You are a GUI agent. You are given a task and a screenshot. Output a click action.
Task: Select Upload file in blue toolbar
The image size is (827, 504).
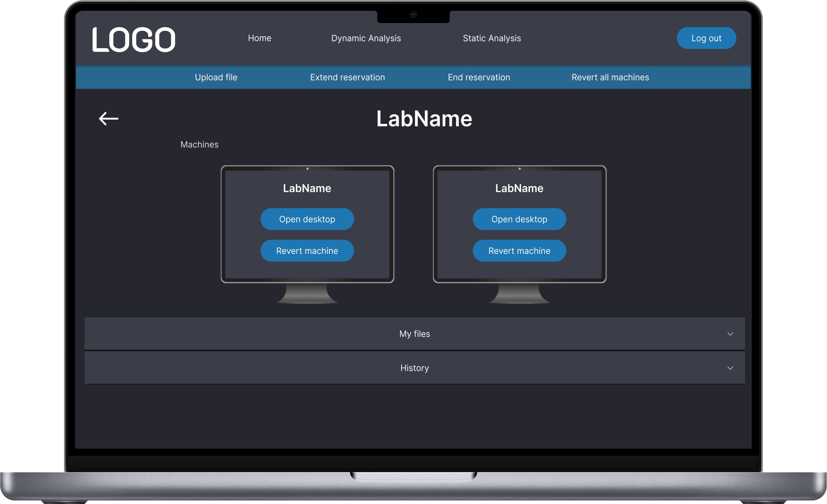(216, 77)
